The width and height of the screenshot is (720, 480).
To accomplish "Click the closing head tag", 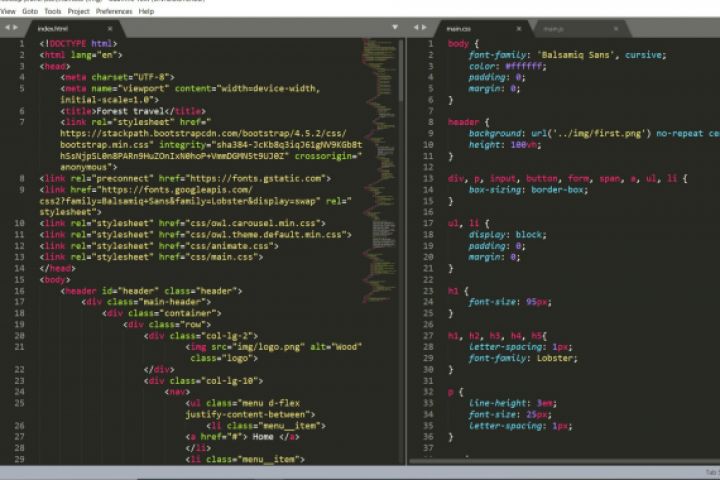I will click(57, 268).
